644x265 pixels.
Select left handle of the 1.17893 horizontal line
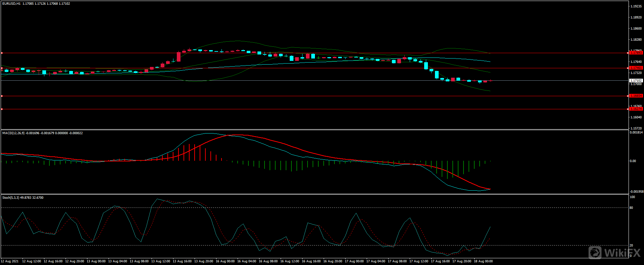pyautogui.click(x=2, y=53)
